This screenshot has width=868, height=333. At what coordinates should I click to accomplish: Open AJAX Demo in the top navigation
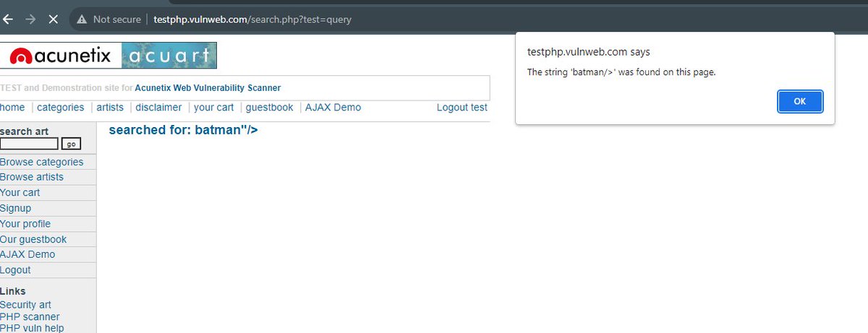tap(333, 108)
